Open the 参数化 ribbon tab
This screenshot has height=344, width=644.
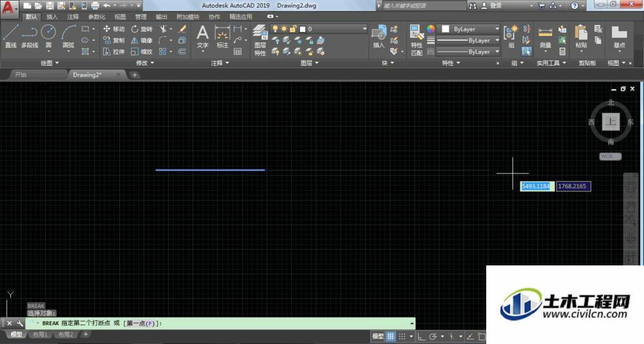tap(97, 17)
